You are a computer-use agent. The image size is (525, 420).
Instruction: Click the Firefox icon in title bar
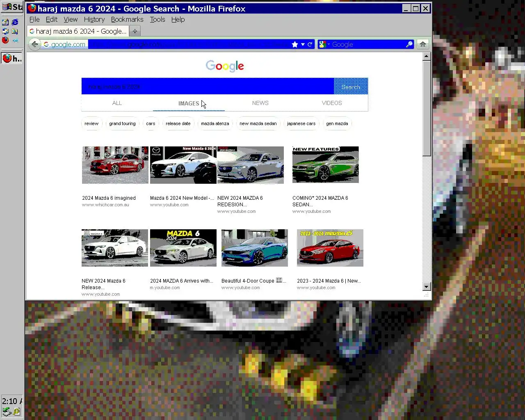click(x=32, y=8)
